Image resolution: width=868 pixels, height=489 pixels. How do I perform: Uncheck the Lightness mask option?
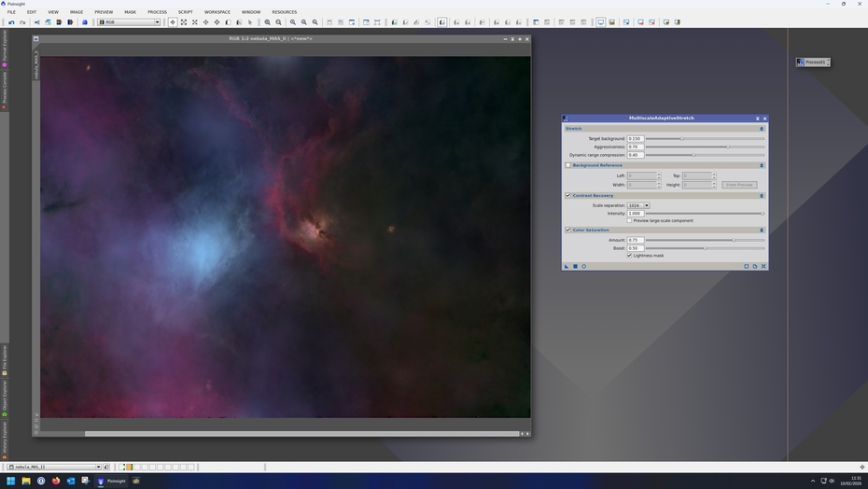click(x=630, y=255)
